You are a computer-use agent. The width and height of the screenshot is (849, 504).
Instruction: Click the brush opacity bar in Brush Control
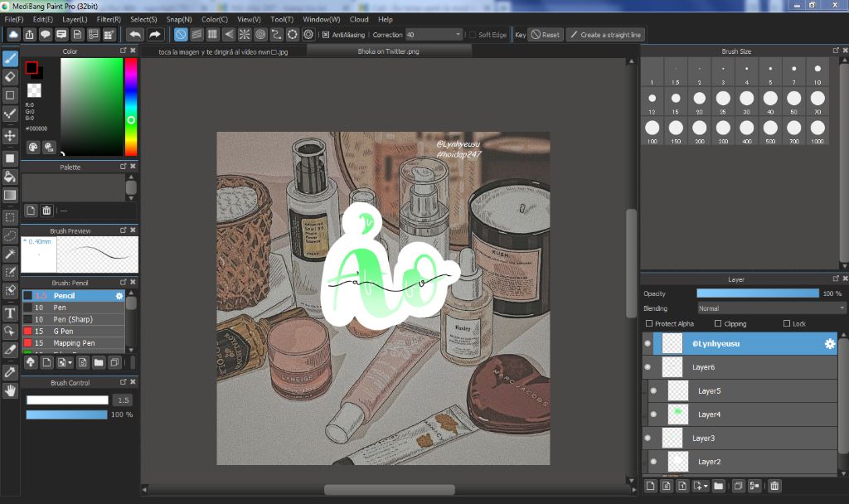(x=66, y=414)
